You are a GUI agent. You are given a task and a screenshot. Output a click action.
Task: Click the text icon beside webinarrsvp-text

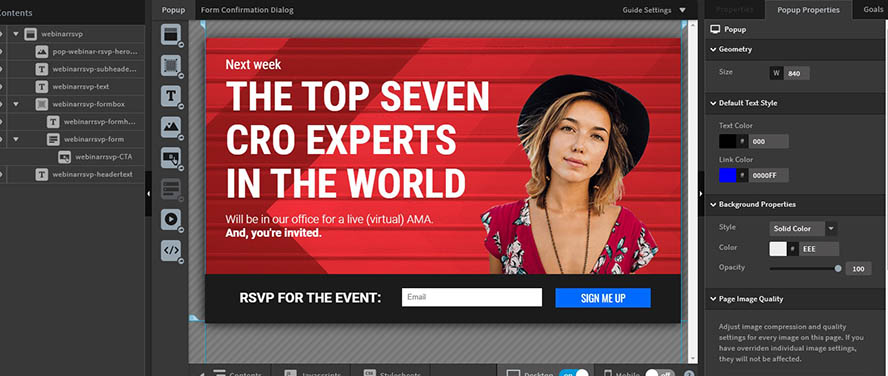point(41,87)
